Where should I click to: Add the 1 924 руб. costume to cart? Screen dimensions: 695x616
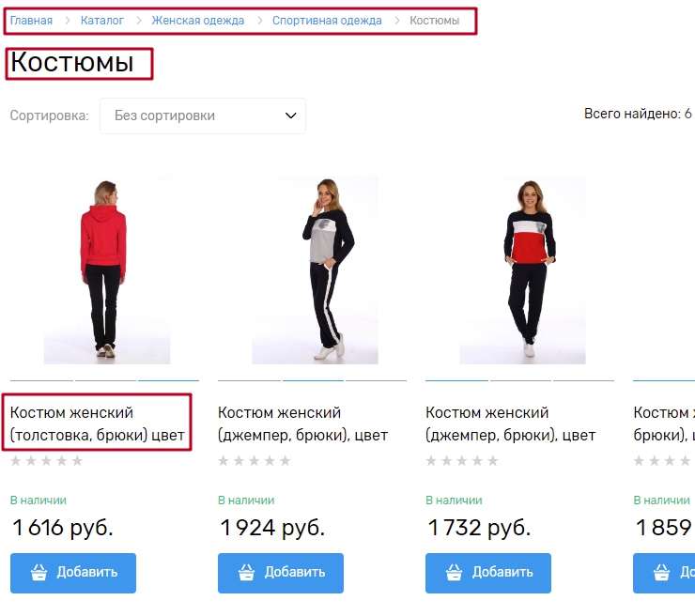tap(280, 573)
